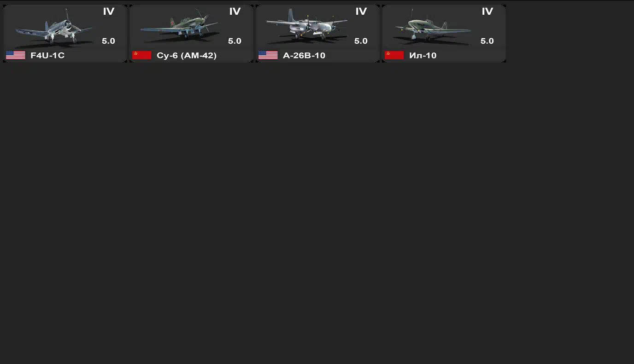
Task: Click rank IV on the F4U-1C card
Action: click(109, 12)
